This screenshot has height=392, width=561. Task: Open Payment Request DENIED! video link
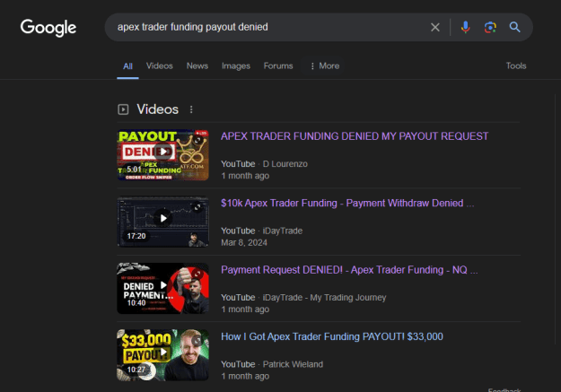(x=349, y=270)
